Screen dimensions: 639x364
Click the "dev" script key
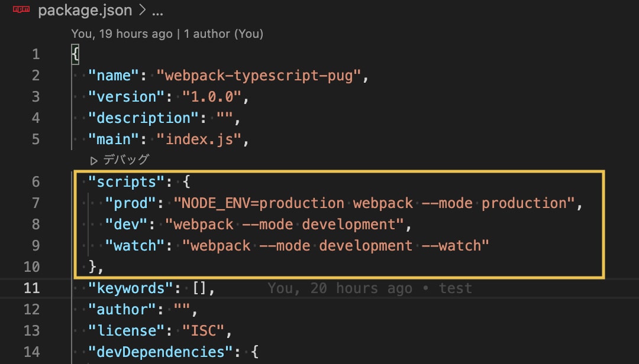tap(127, 225)
